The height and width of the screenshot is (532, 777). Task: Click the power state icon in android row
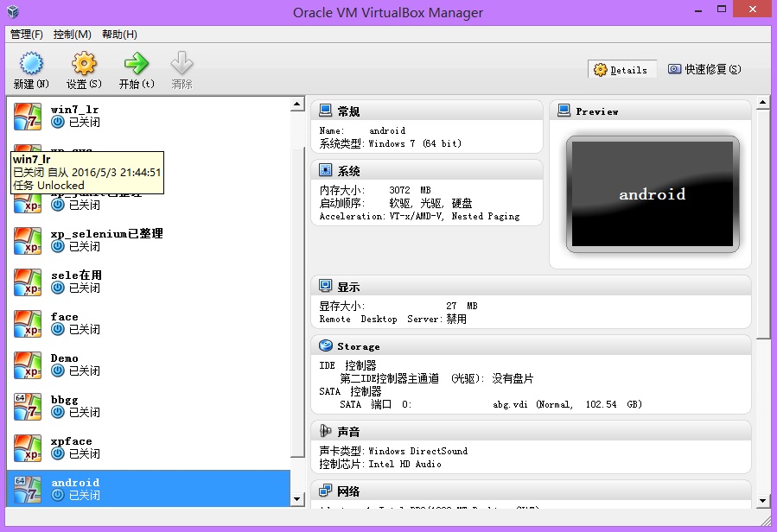(58, 495)
